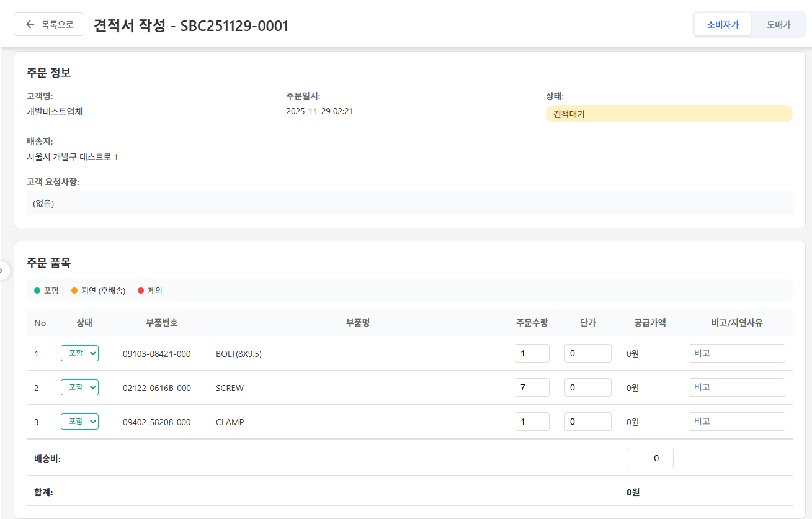Image resolution: width=812 pixels, height=519 pixels.
Task: Click the 비고 note field for BOLT row
Action: tap(736, 353)
